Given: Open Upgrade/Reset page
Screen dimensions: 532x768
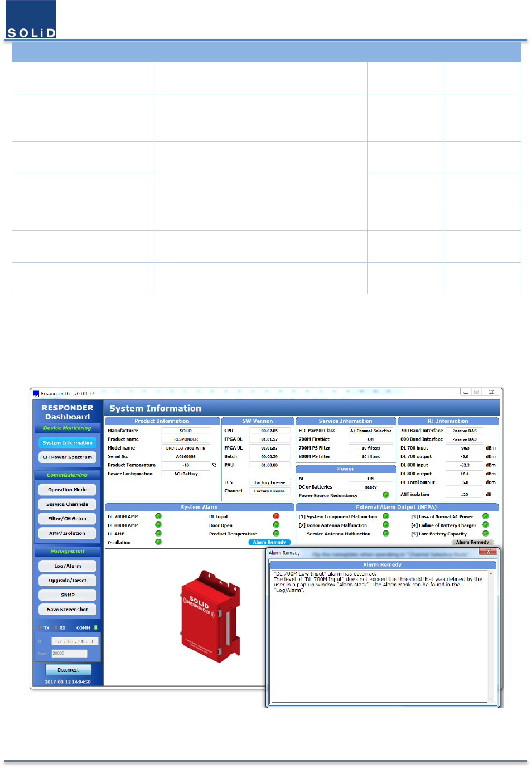Looking at the screenshot, I should pos(67,581).
